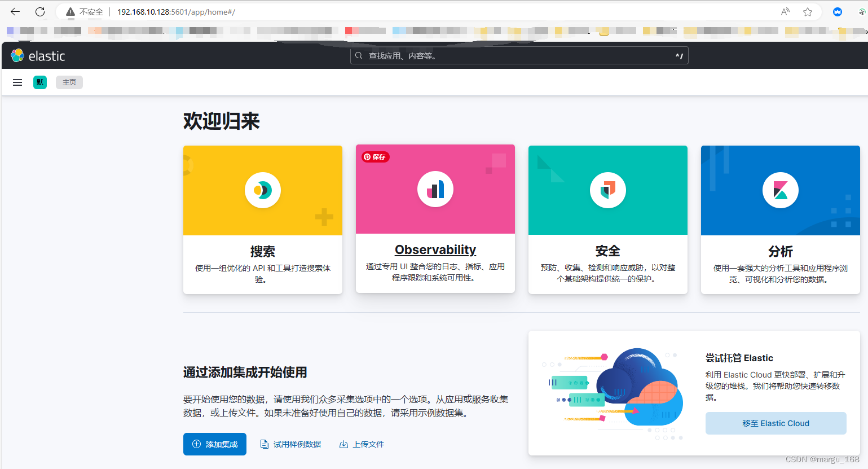Screen dimensions: 868x469
Task: Open the 搜索 solution card title
Action: pos(263,251)
